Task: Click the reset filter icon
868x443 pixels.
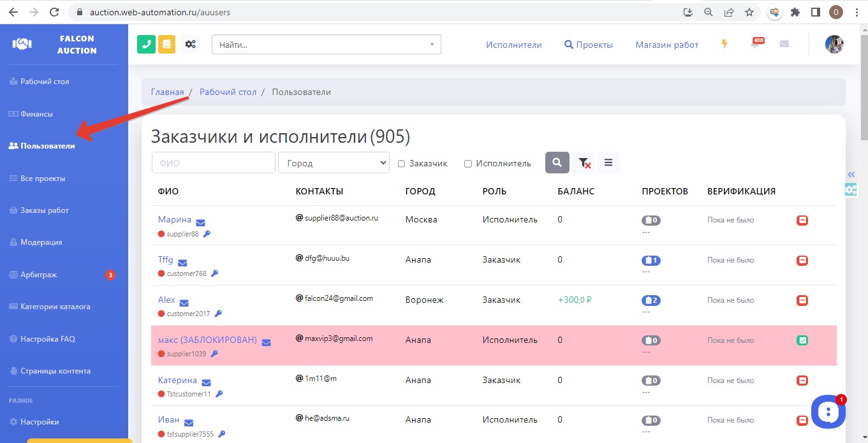Action: [584, 163]
